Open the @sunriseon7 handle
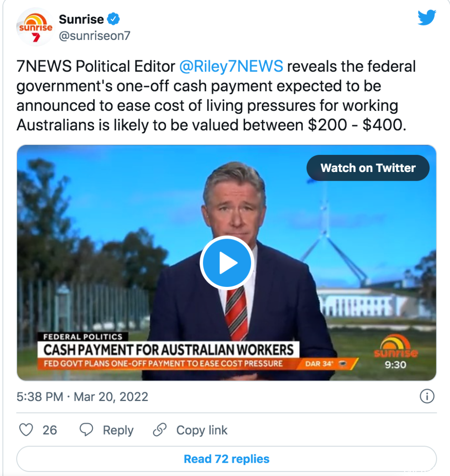This screenshot has width=450, height=476. 95,35
